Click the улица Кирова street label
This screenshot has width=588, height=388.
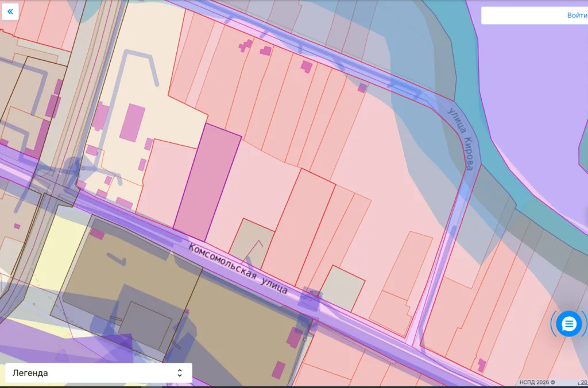coord(460,139)
